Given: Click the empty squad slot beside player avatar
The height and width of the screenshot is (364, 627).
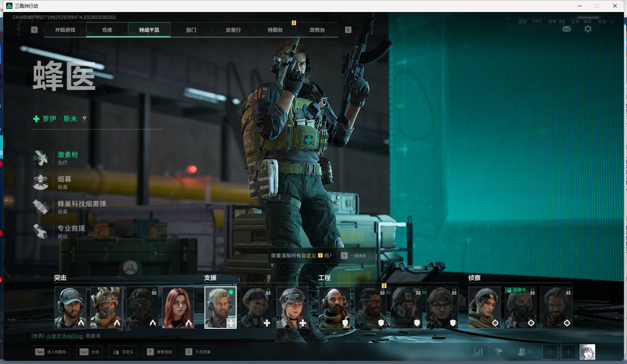Looking at the screenshot, I should tap(568, 352).
